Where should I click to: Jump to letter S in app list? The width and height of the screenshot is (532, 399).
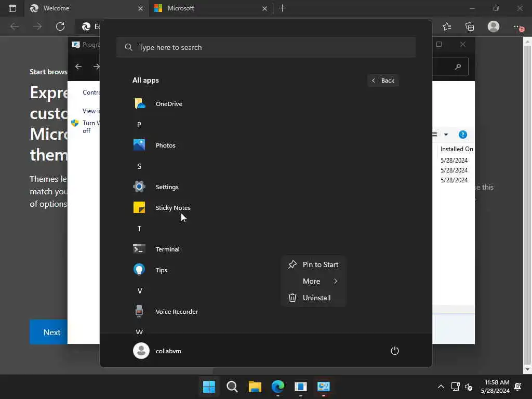click(139, 166)
